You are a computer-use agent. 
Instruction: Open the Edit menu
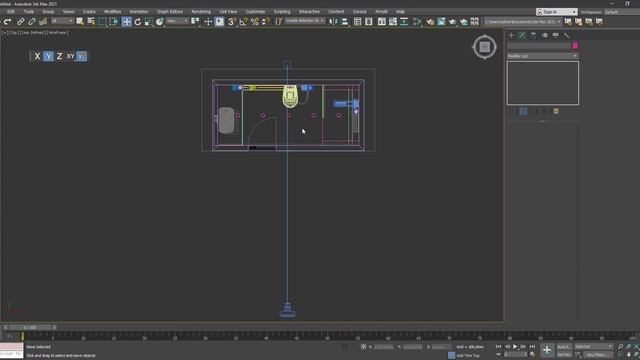point(11,11)
